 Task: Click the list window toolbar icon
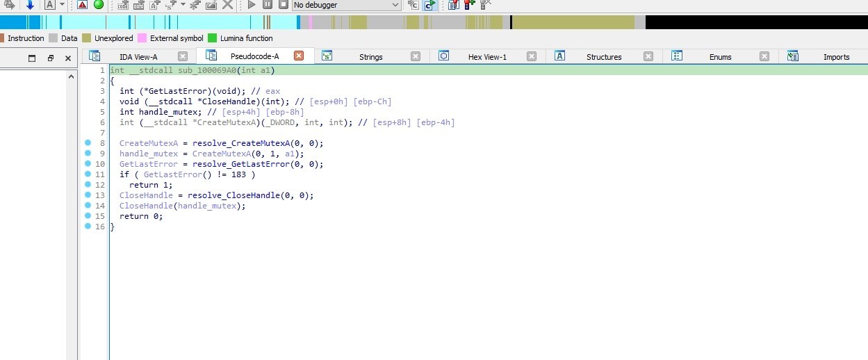[453, 5]
